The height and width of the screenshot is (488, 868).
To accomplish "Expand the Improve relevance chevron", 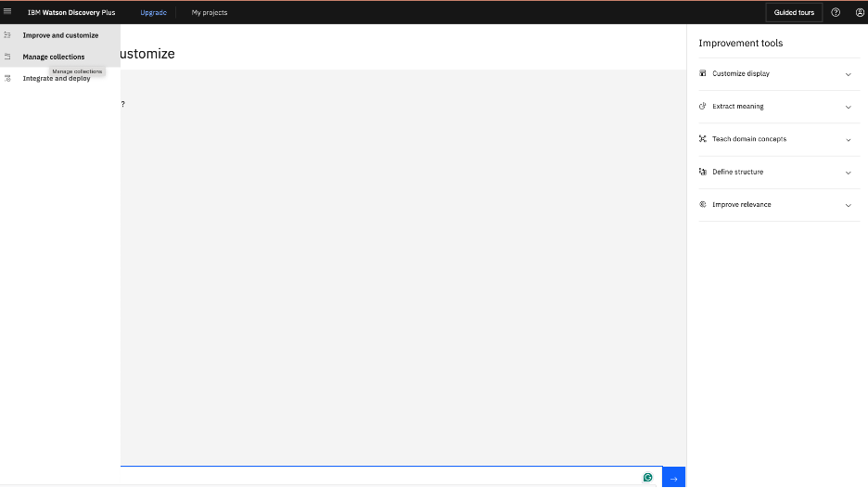I will click(848, 205).
